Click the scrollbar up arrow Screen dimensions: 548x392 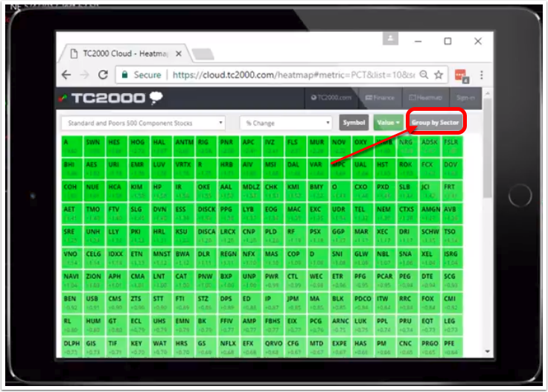click(x=488, y=94)
